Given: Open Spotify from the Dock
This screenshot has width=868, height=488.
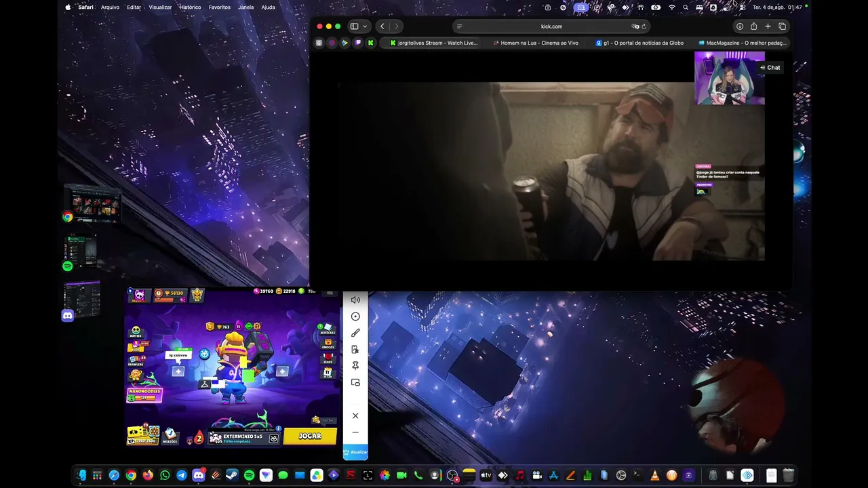Looking at the screenshot, I should [249, 476].
